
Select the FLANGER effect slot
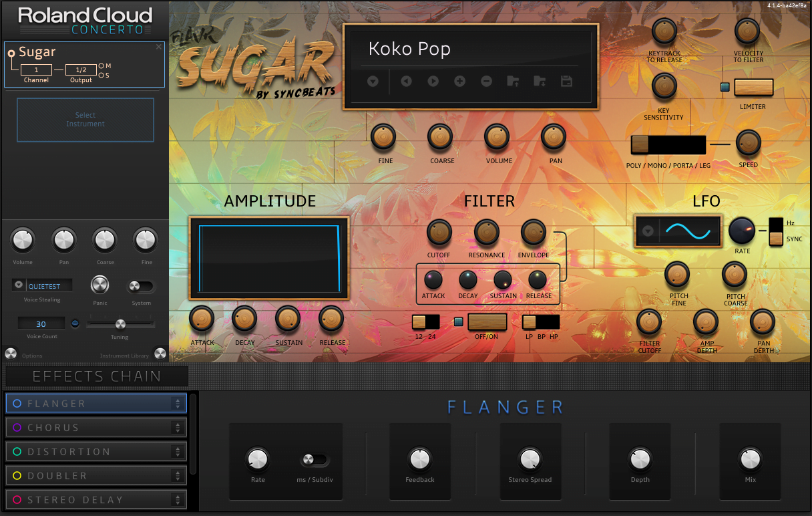tap(95, 404)
